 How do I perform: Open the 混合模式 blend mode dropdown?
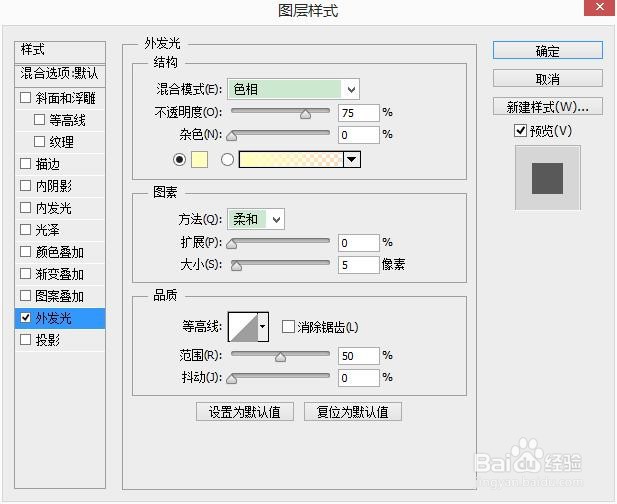click(x=293, y=90)
